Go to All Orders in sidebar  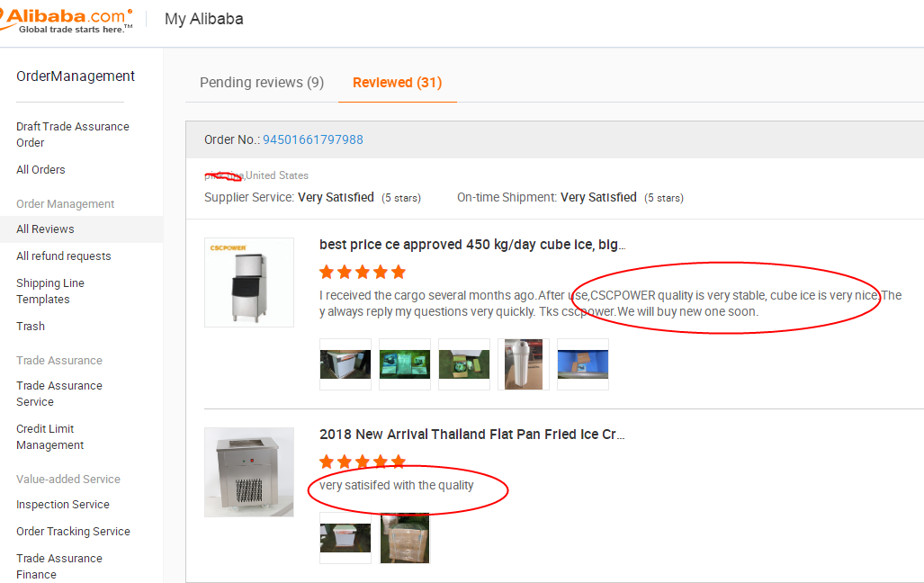40,170
